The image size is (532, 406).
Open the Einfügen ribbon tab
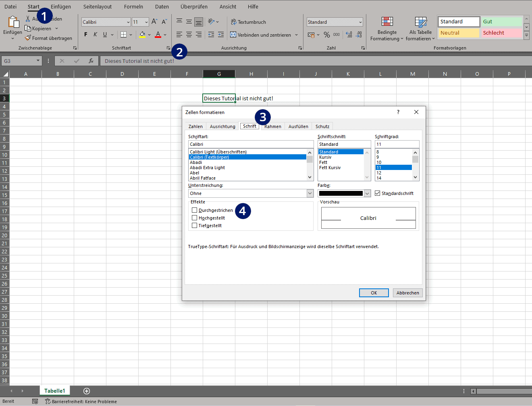pos(61,6)
